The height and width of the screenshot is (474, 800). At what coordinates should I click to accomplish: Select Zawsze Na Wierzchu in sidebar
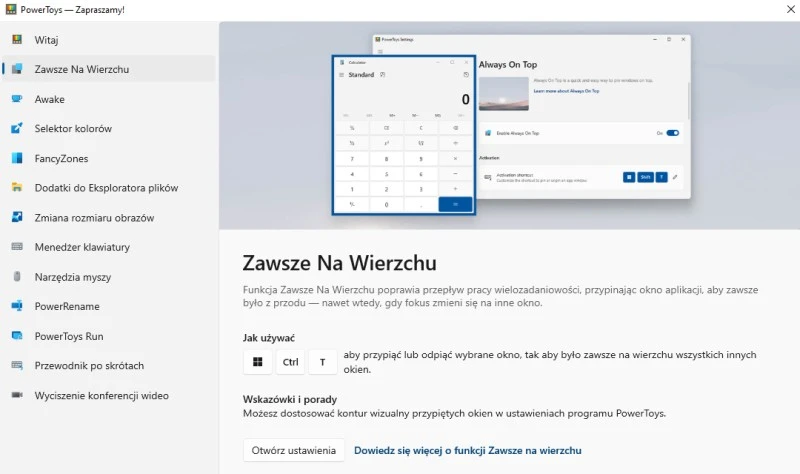[x=109, y=69]
